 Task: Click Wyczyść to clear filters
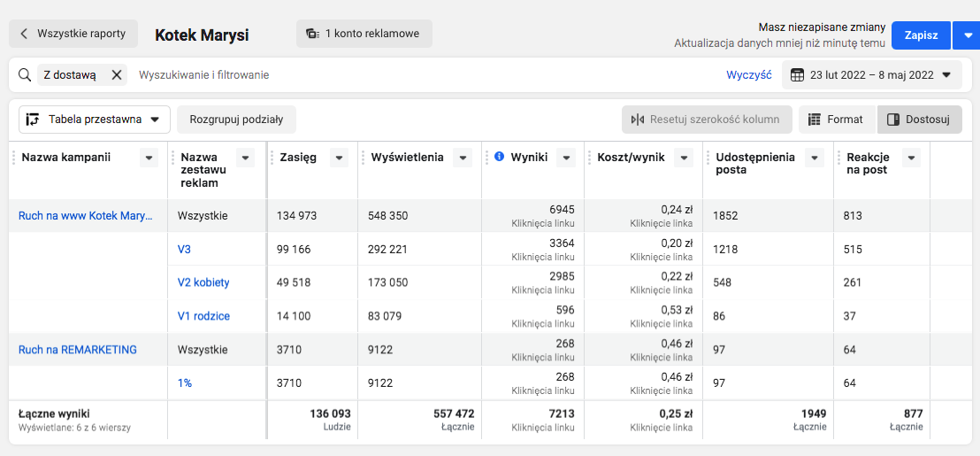click(x=748, y=75)
